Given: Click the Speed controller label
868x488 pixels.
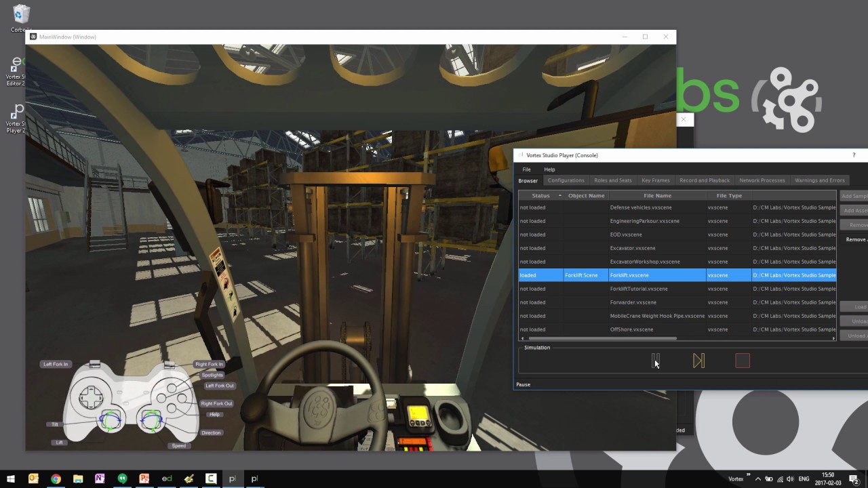Looking at the screenshot, I should tap(179, 445).
